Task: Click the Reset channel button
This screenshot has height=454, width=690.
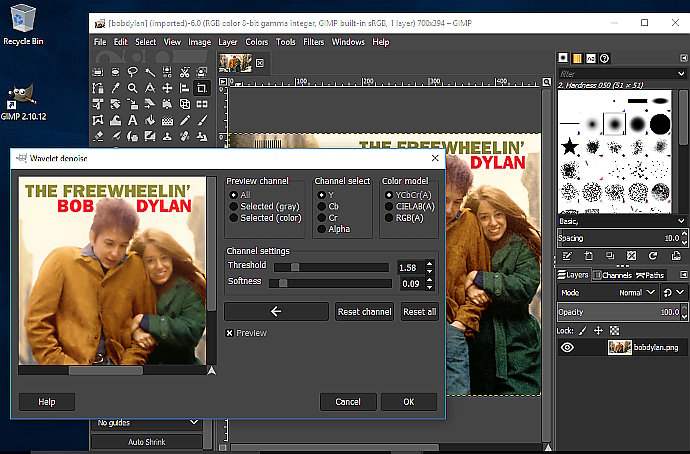Action: coord(364,312)
